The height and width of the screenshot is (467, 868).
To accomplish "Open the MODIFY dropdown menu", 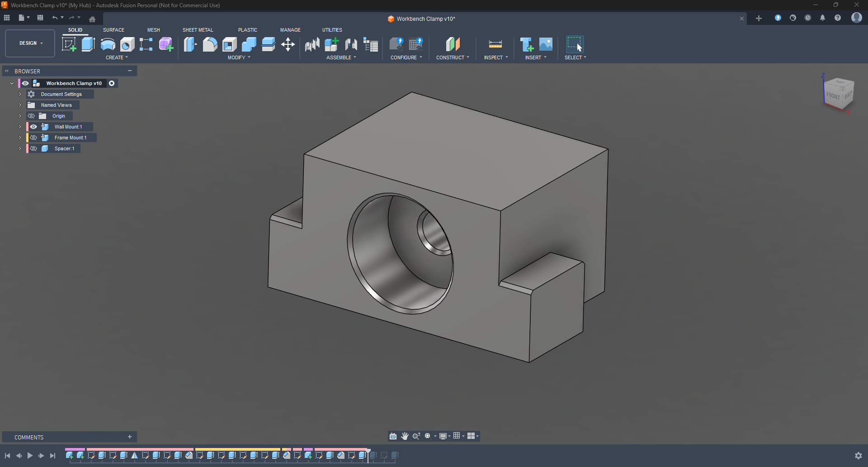I will tap(239, 57).
